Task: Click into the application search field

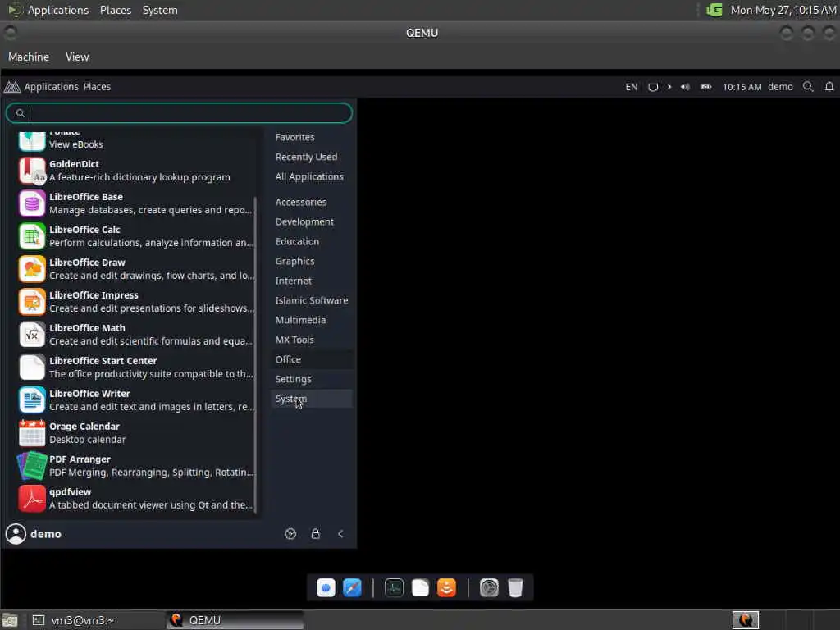Action: (x=179, y=113)
